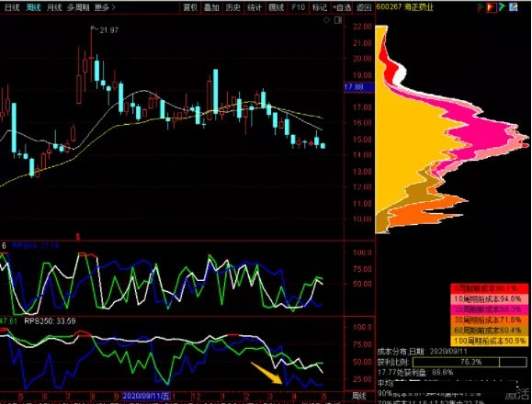Open the 复权 price adjustment dropdown
Screen dimensions: 532x404
point(190,7)
